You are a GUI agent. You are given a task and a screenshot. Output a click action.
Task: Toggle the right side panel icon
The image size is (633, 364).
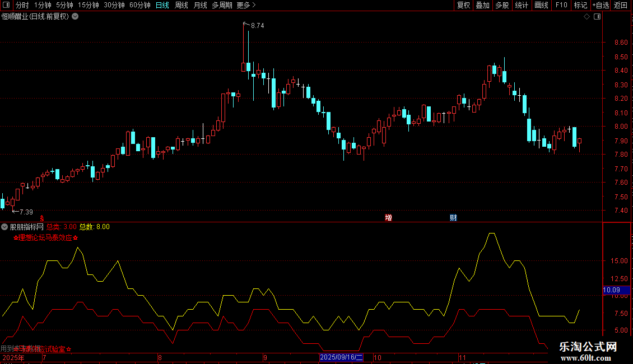coord(597,17)
